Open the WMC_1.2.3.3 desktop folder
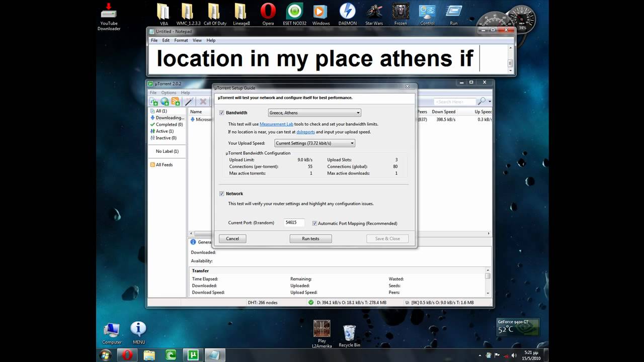This screenshot has height=362, width=644. tap(188, 15)
